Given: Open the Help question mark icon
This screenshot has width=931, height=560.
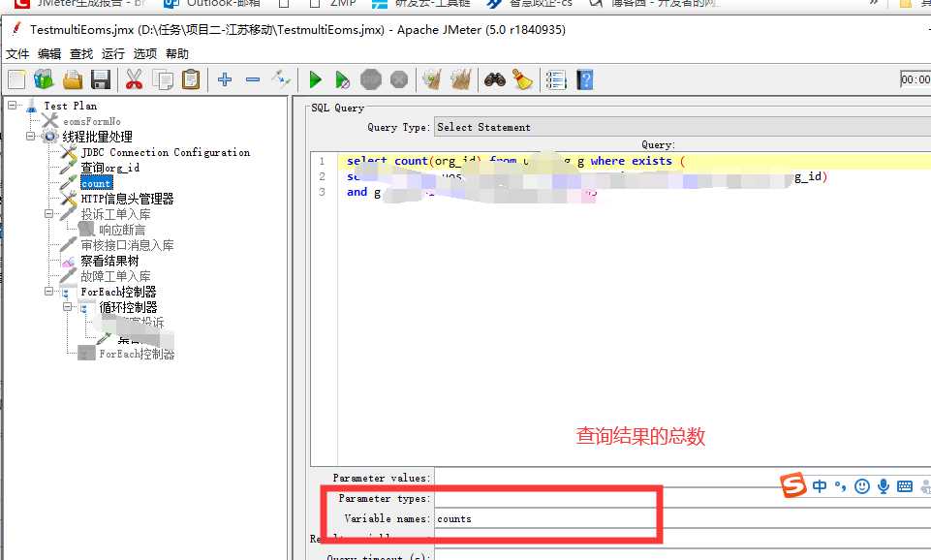Looking at the screenshot, I should tap(585, 79).
